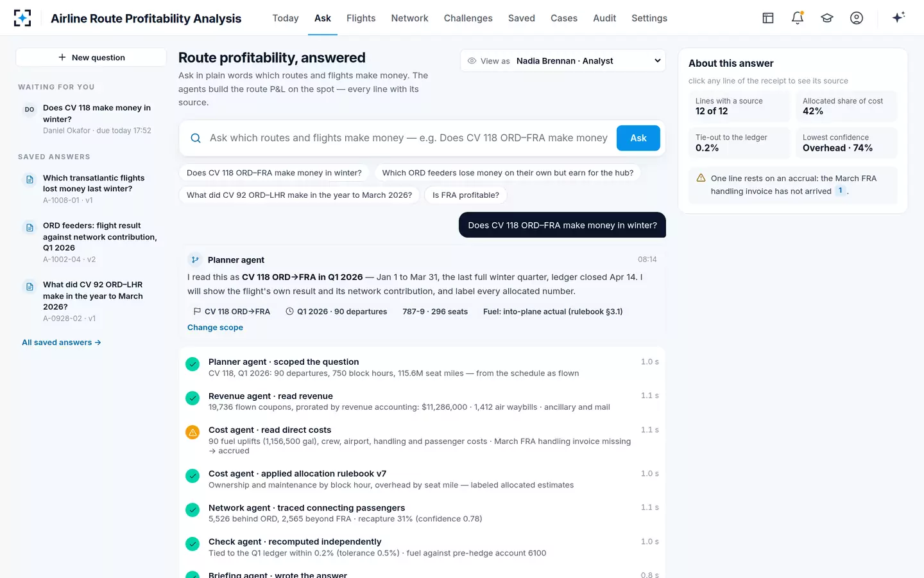
Task: Click the route question search field
Action: [409, 138]
